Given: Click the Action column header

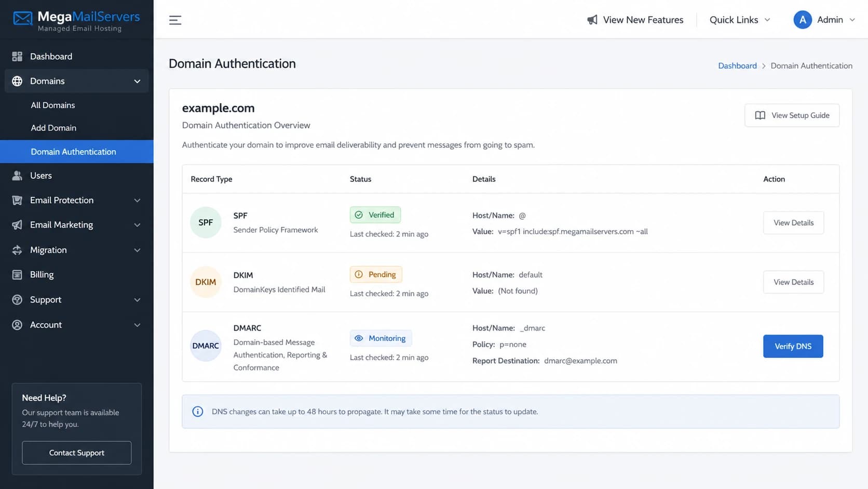Looking at the screenshot, I should tap(774, 179).
